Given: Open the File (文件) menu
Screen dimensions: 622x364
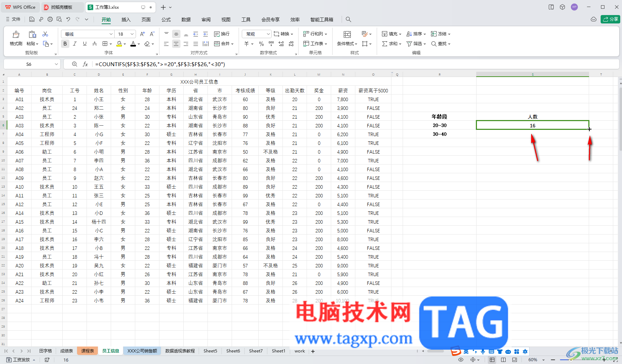Looking at the screenshot, I should 13,19.
